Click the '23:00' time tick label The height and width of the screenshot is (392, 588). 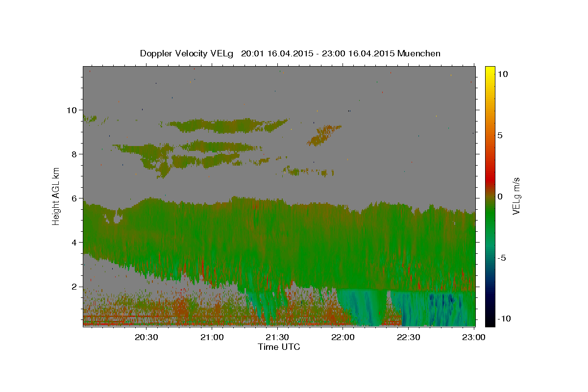click(x=474, y=337)
